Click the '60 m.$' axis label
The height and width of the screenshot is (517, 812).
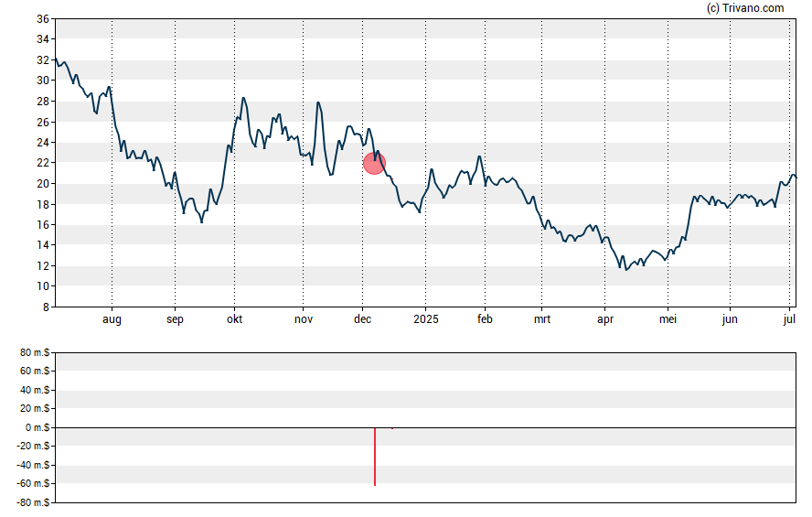pyautogui.click(x=35, y=371)
